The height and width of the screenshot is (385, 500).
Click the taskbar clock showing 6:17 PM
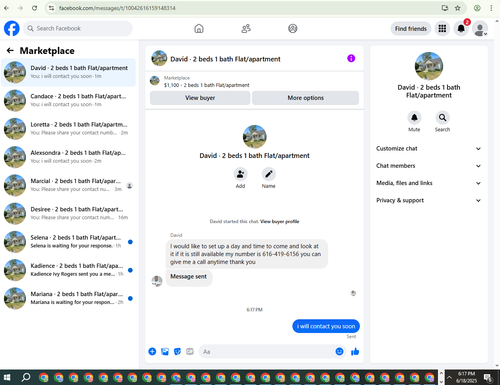point(466,377)
